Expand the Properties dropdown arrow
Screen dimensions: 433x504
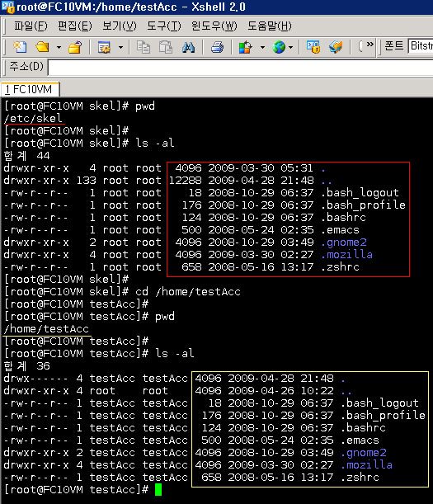tap(120, 48)
